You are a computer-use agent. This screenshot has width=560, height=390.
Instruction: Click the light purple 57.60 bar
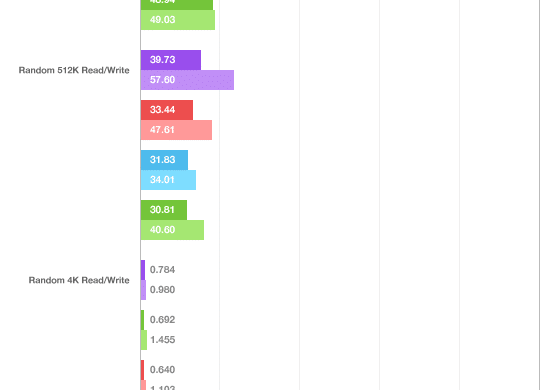[x=188, y=80]
